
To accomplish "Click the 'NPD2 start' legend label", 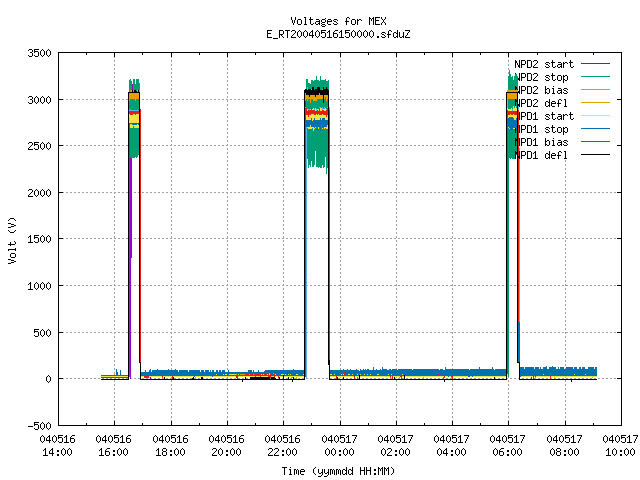I will (x=544, y=64).
